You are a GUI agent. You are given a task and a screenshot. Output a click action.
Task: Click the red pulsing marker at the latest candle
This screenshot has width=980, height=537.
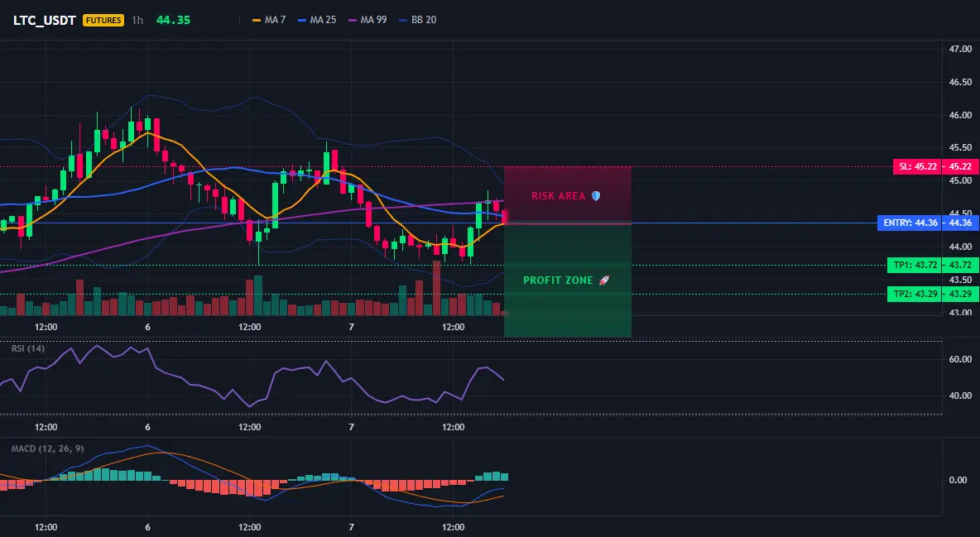point(505,217)
